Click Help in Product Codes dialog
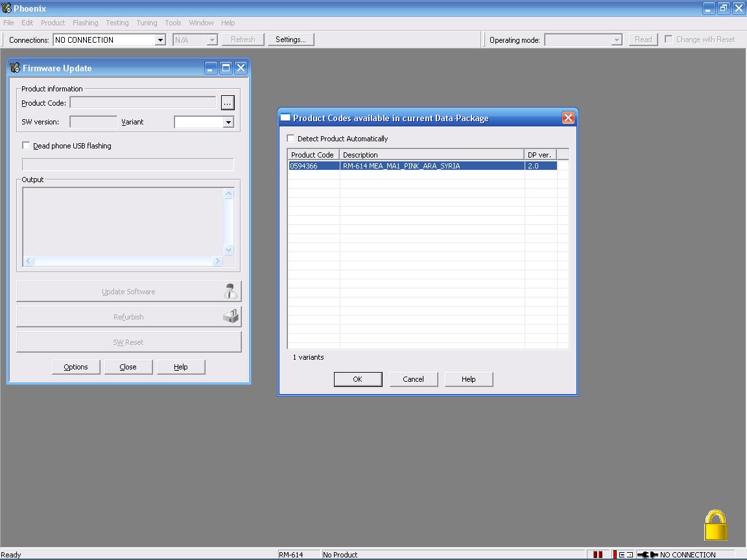This screenshot has height=560, width=747. tap(468, 379)
